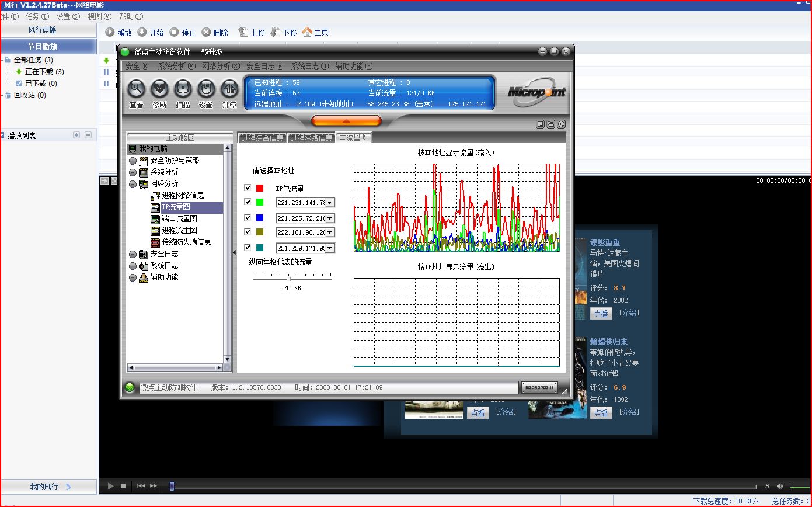The image size is (812, 507).
Task: Select 端口流量图 in the tree
Action: point(179,219)
